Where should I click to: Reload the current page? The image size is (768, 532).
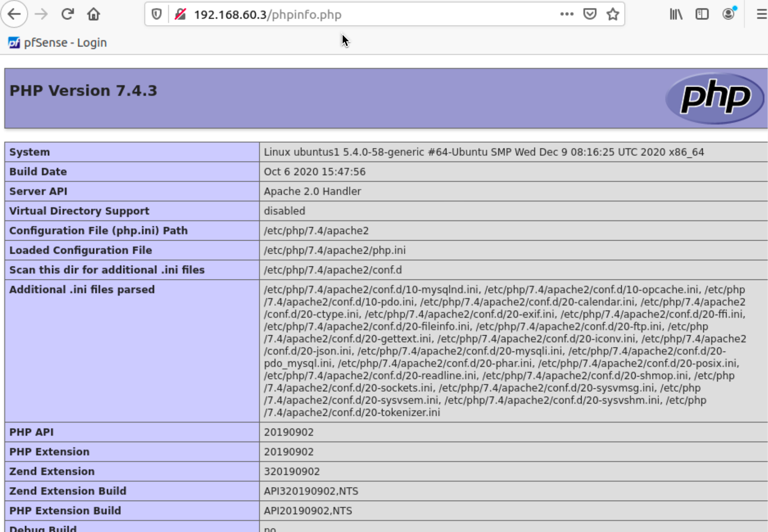click(x=67, y=14)
